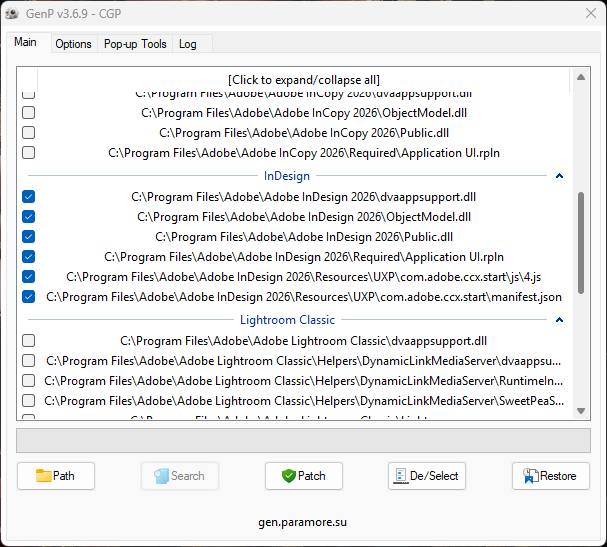The width and height of the screenshot is (607, 547).
Task: Select the InCopy 2026 Required\Application UI.rpln path text
Action: [304, 153]
